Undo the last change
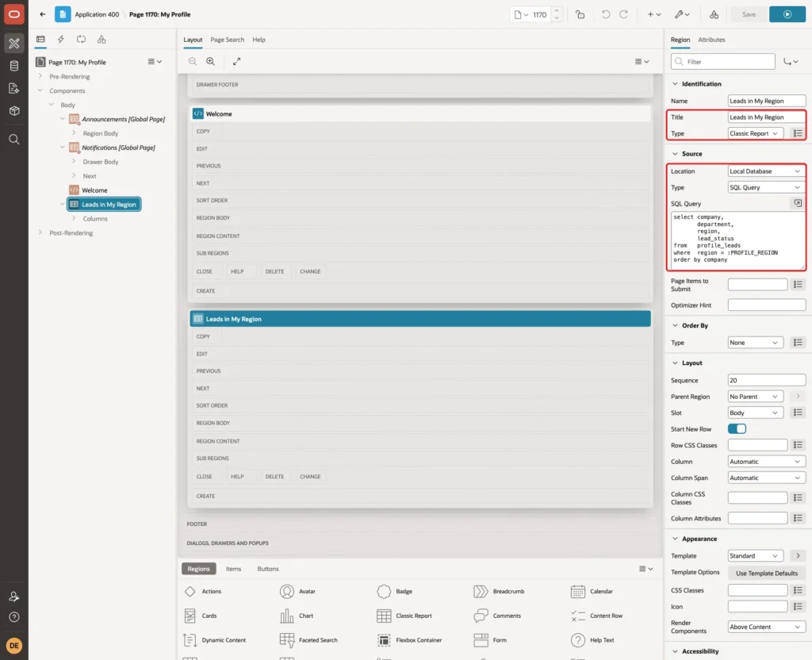812x660 pixels. 605,14
